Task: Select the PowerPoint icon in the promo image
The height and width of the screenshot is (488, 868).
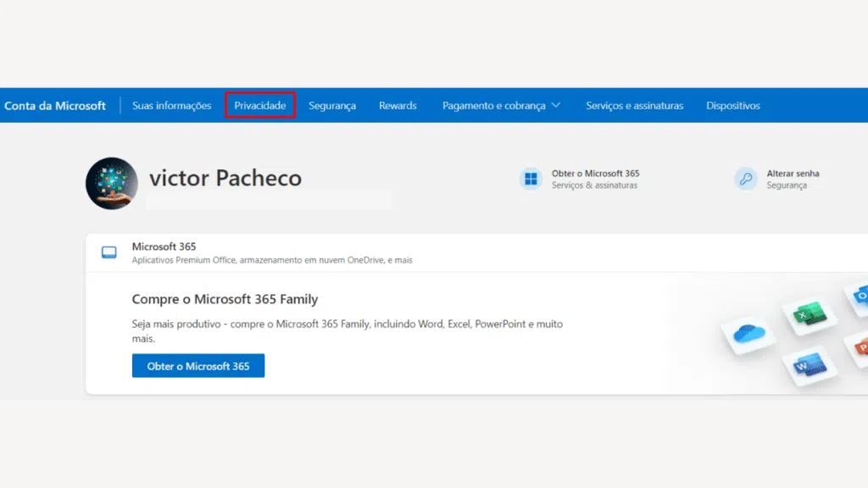Action: (860, 346)
